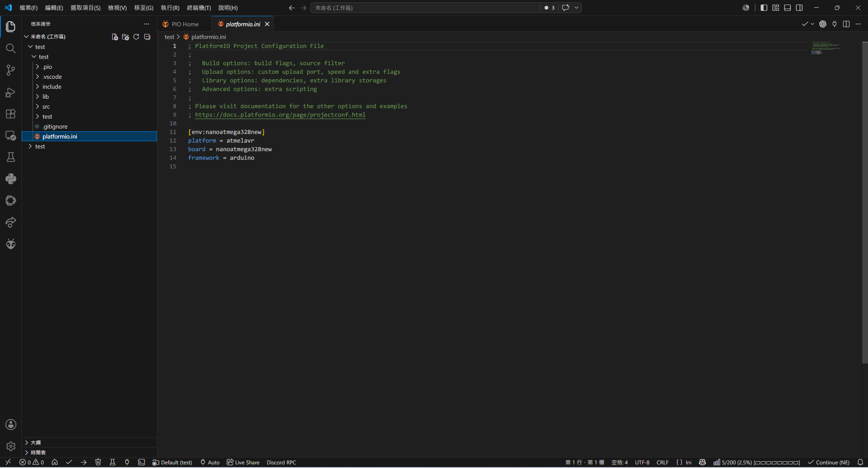The image size is (868, 468).
Task: Open the 檔案(F) menu
Action: click(28, 8)
